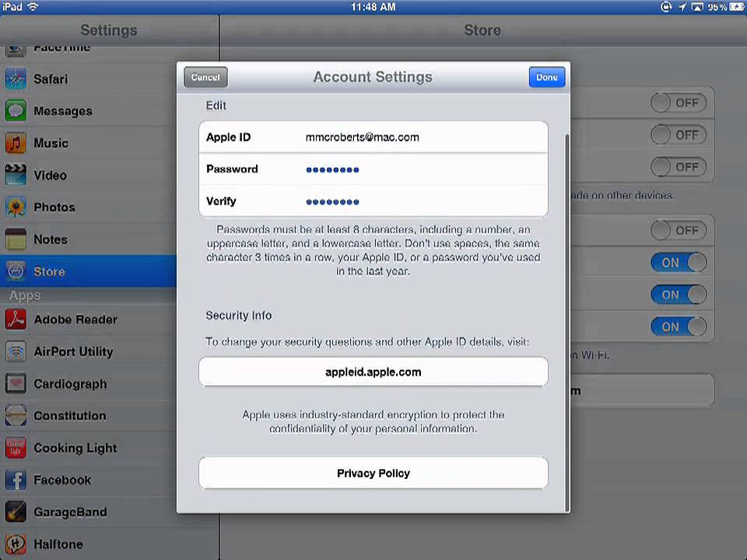Select GarageBand in Apps list
The image size is (747, 560).
click(88, 512)
